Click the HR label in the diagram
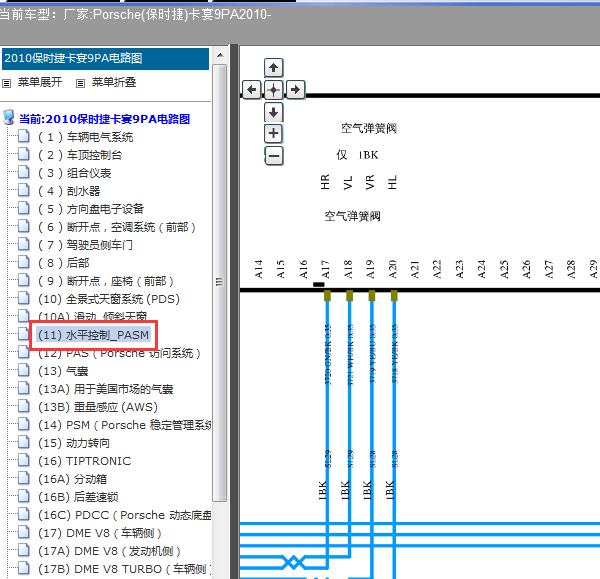 tap(325, 182)
